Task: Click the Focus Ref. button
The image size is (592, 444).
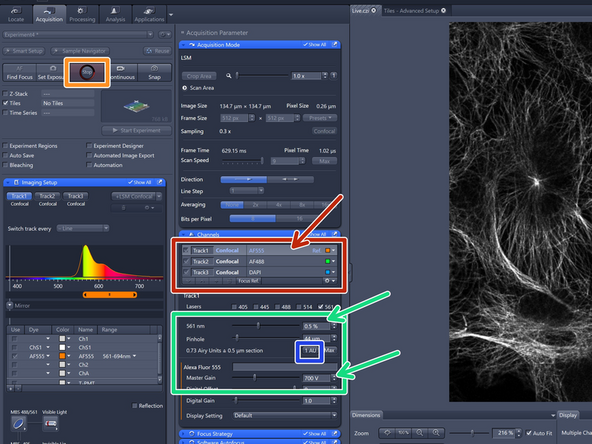Action: point(248,281)
